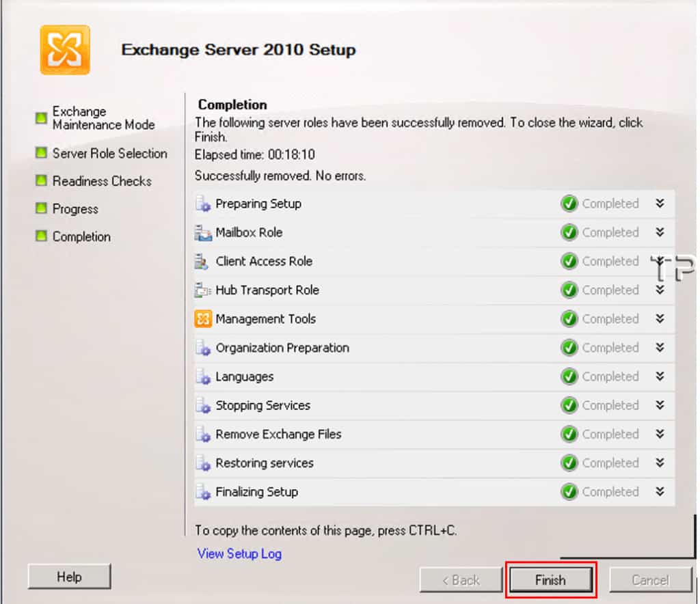Click green checkmark for Management Tools
Screen dimensions: 700x604
click(569, 319)
